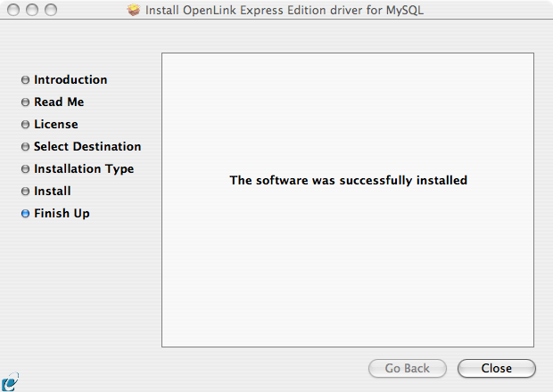Close the installer with the Close button
This screenshot has width=553, height=392.
tap(497, 369)
